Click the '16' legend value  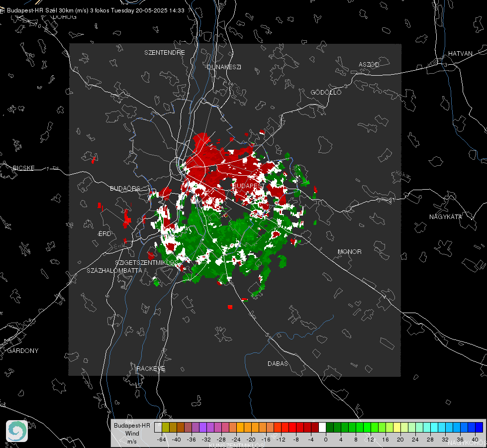[x=386, y=440]
